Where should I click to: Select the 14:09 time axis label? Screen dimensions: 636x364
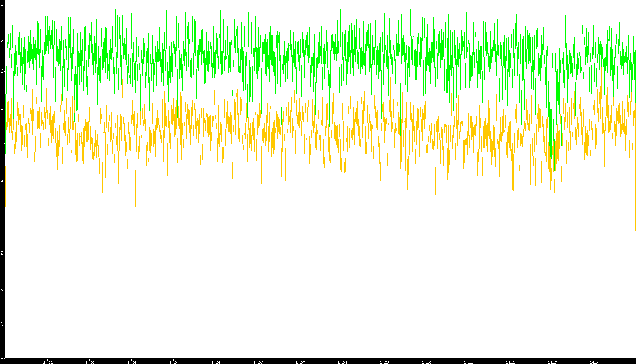click(x=384, y=362)
